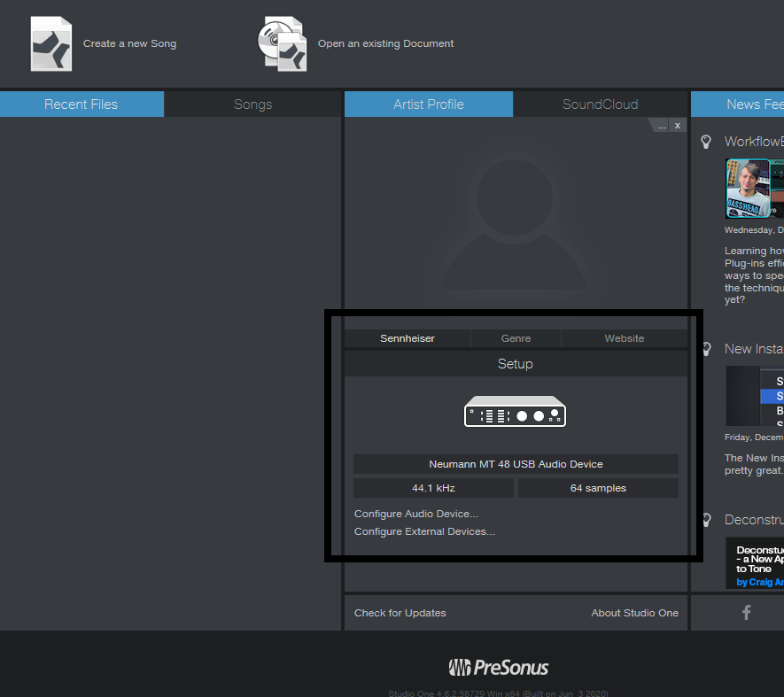Select the Create a new Song label
The height and width of the screenshot is (697, 784).
coord(129,43)
